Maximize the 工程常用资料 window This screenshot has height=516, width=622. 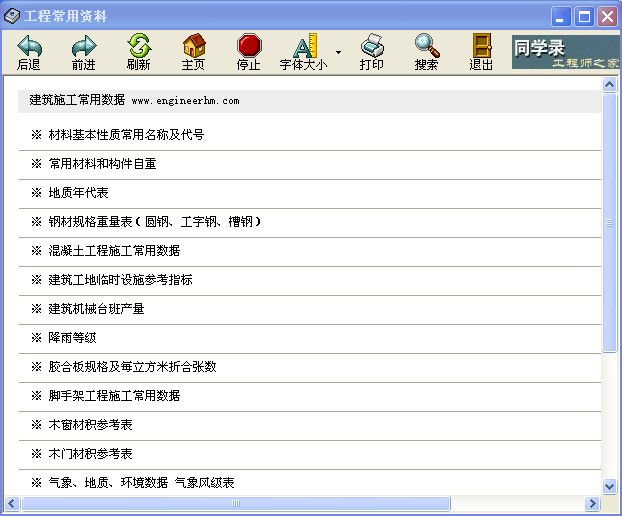point(584,17)
